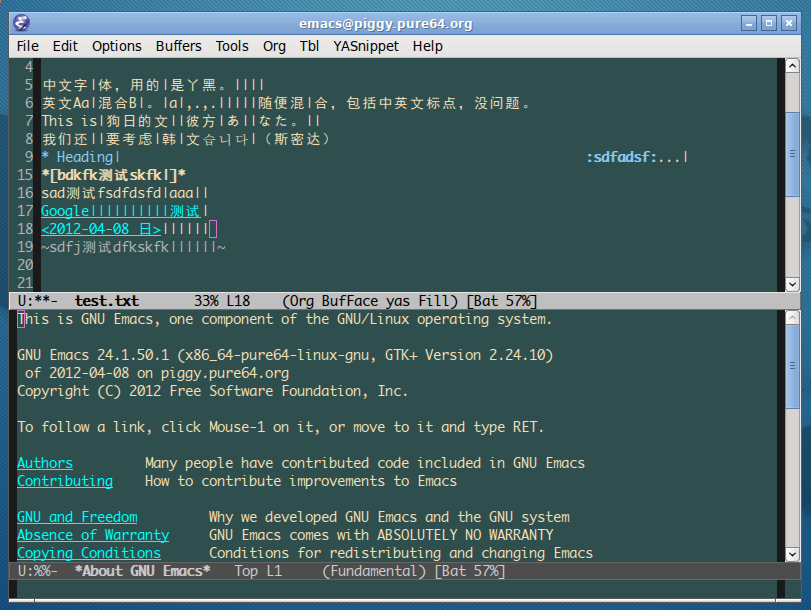Open the GNU and Freedom link
Screen dimensions: 811x610
pos(78,517)
